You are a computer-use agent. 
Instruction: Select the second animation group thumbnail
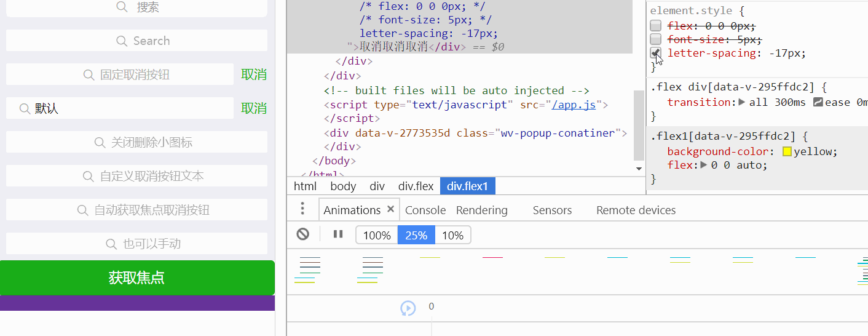point(374,270)
